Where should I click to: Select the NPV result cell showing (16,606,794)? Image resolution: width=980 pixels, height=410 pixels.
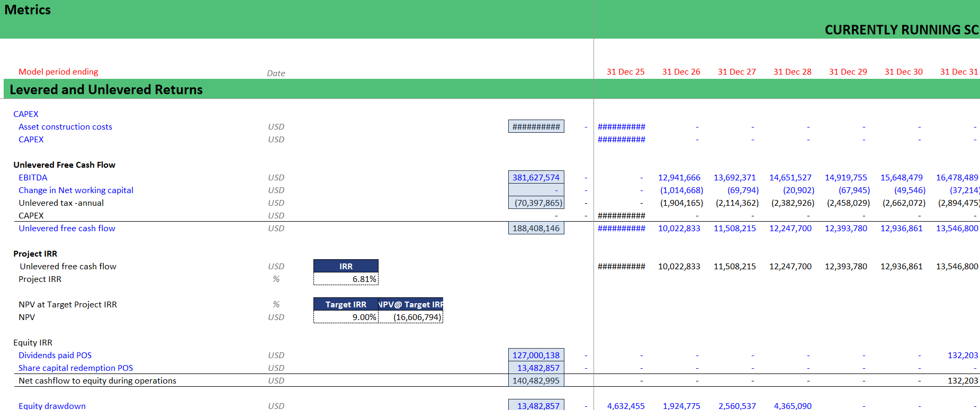tap(411, 317)
